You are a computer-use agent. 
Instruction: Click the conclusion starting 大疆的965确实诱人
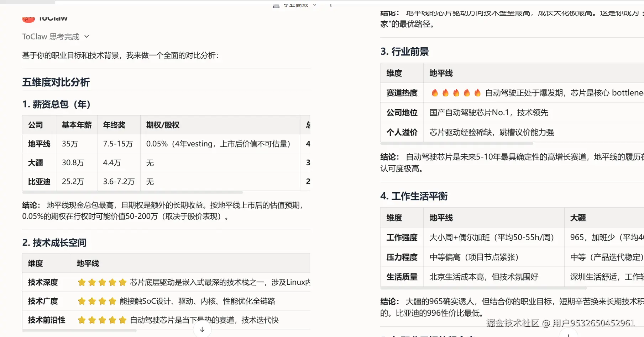coord(512,307)
